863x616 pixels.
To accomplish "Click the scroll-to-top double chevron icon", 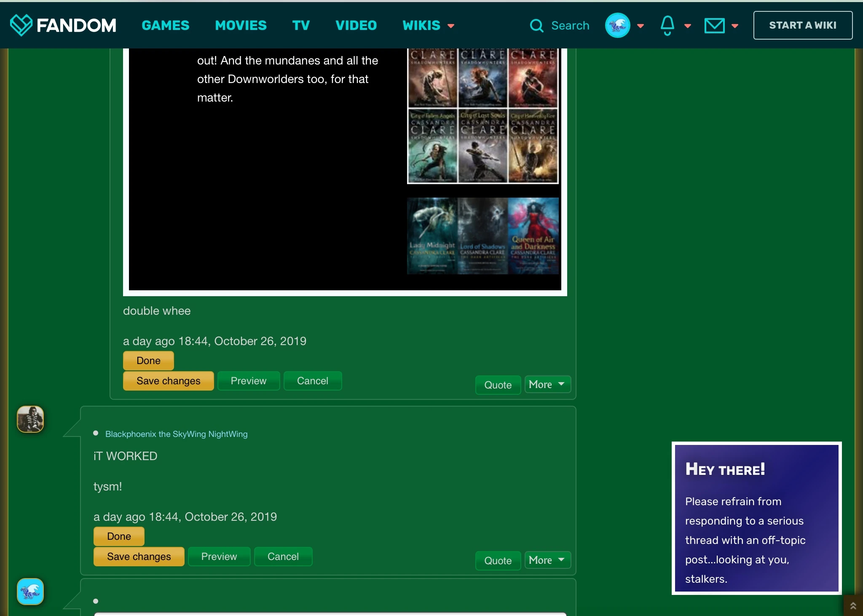I will [853, 606].
